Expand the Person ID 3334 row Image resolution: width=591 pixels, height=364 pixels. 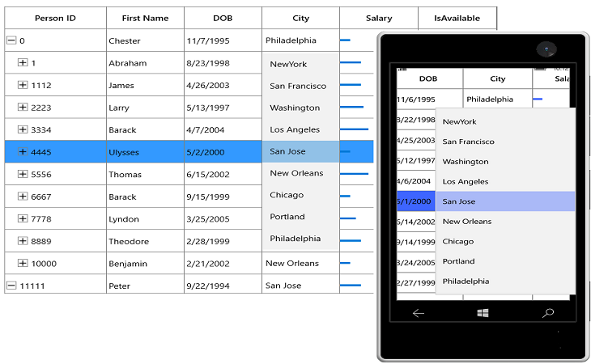pos(23,129)
